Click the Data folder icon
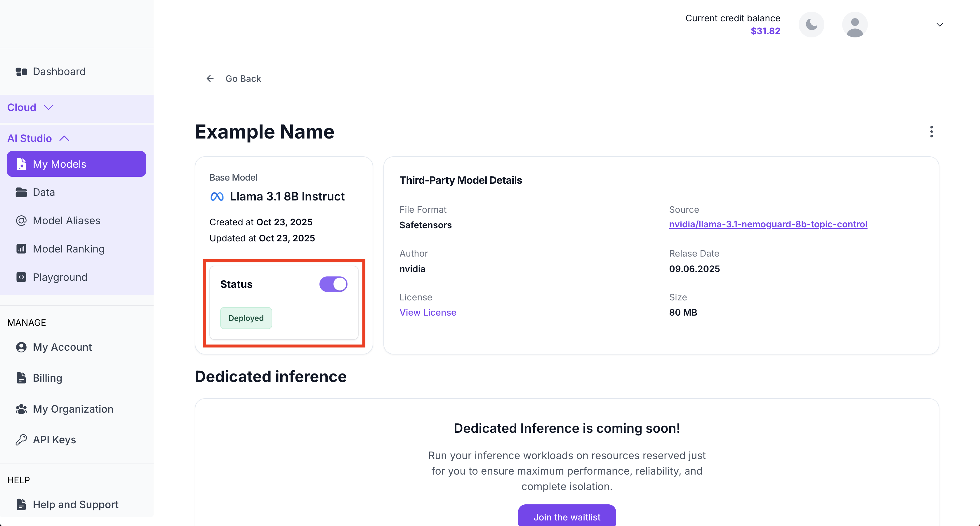The image size is (980, 526). [x=21, y=192]
